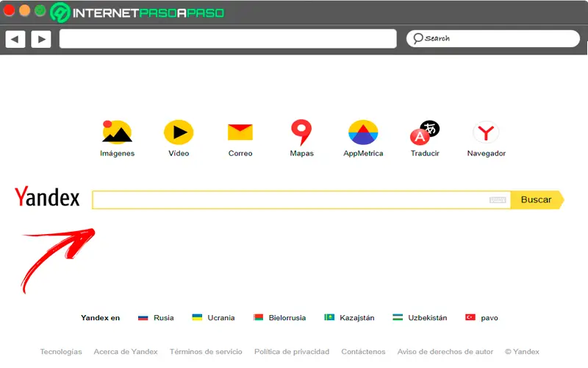
Task: Click the red close window button
Action: [x=9, y=10]
